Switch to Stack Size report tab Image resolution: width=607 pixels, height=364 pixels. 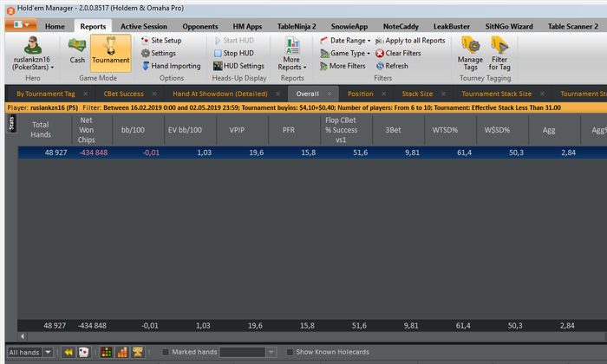click(417, 94)
